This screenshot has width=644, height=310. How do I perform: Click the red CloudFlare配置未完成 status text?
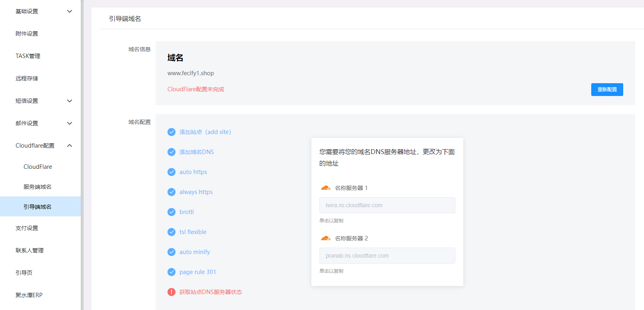[196, 89]
